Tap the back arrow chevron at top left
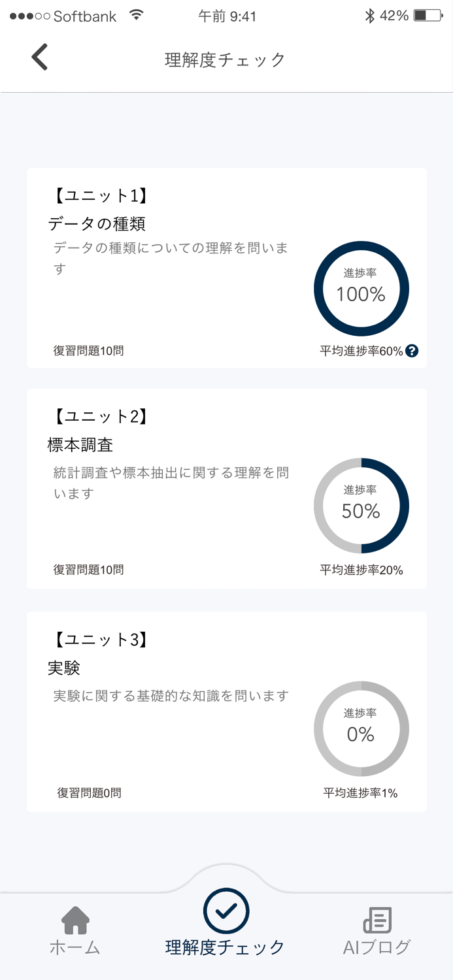The image size is (453, 980). click(x=39, y=57)
